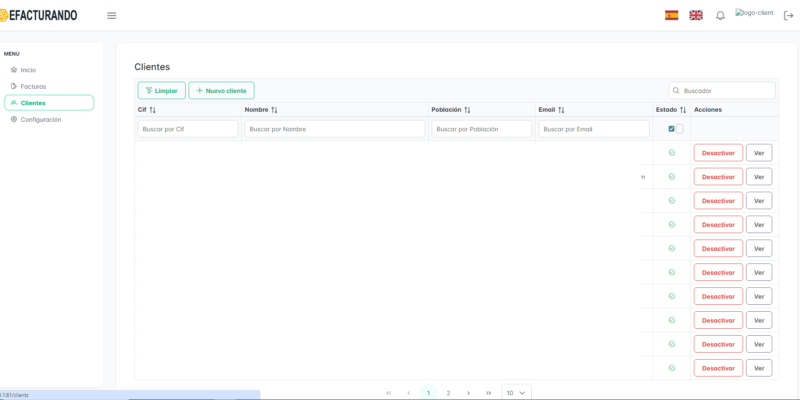Sort by Población column arrows
This screenshot has width=800, height=400.
coord(468,110)
